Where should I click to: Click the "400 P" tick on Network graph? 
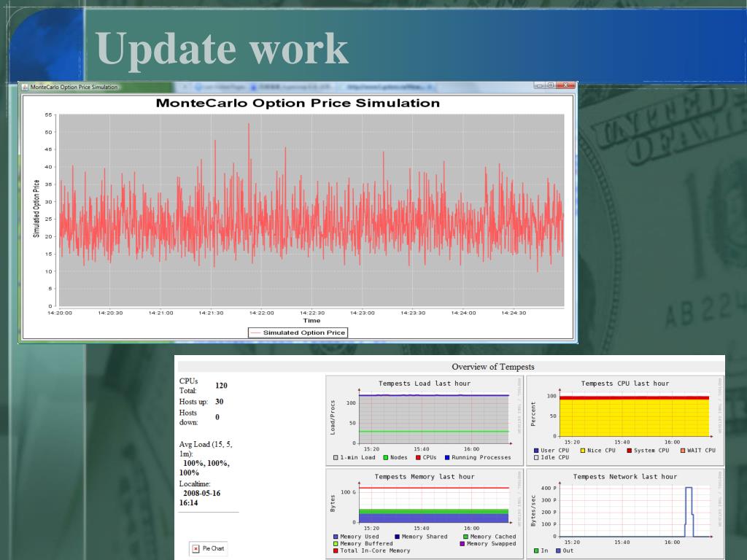pyautogui.click(x=549, y=488)
